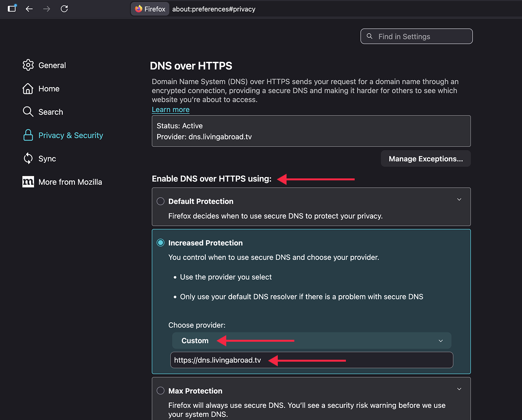Click the sidebar toggle icon in toolbar
This screenshot has width=522, height=420.
click(13, 9)
